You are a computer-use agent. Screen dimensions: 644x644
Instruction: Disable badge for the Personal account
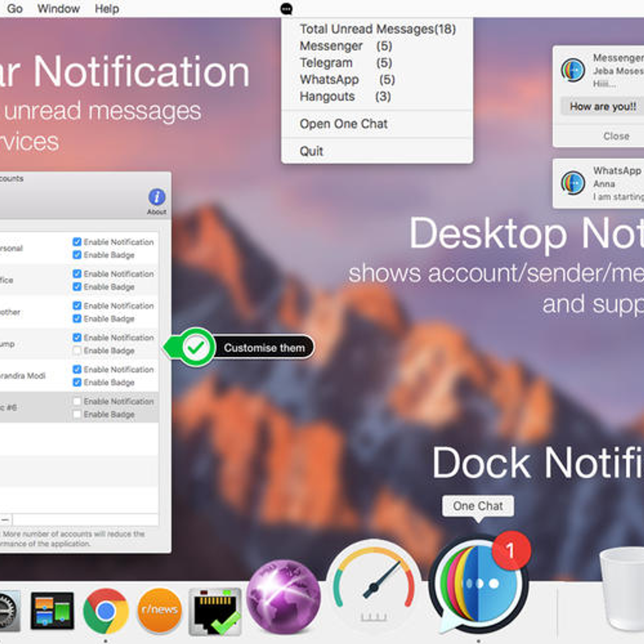(x=77, y=255)
